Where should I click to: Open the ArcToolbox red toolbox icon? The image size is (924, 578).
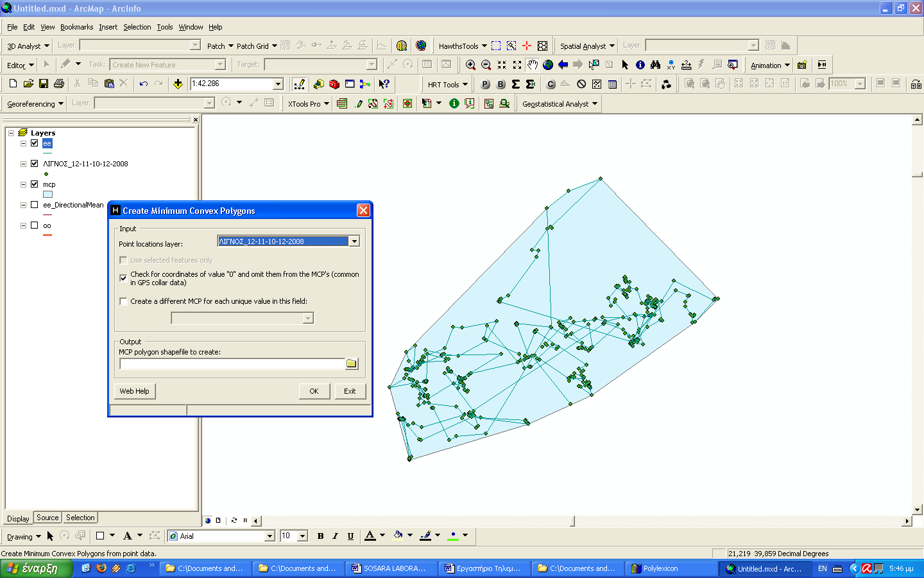point(334,84)
